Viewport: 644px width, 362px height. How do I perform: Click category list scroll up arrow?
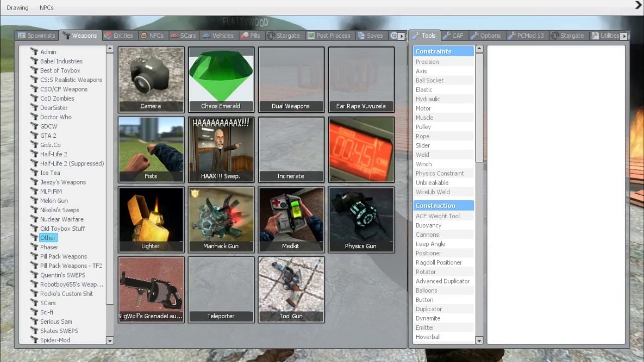tap(110, 49)
